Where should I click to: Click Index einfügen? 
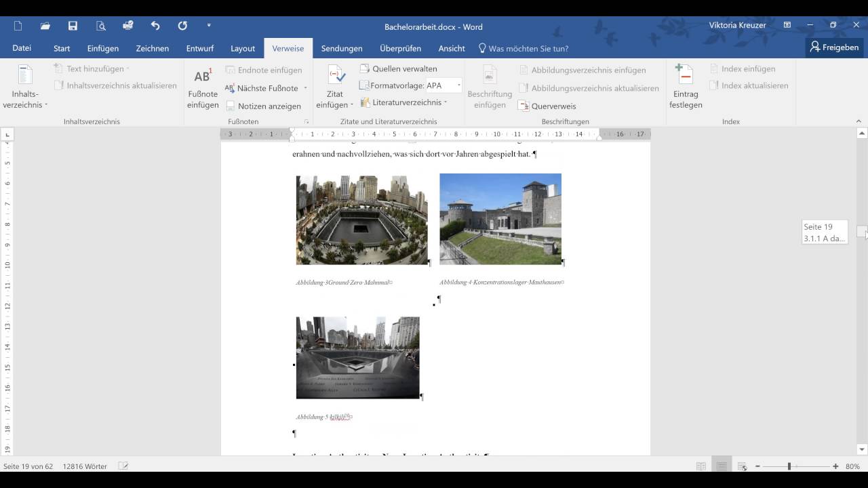pyautogui.click(x=743, y=68)
